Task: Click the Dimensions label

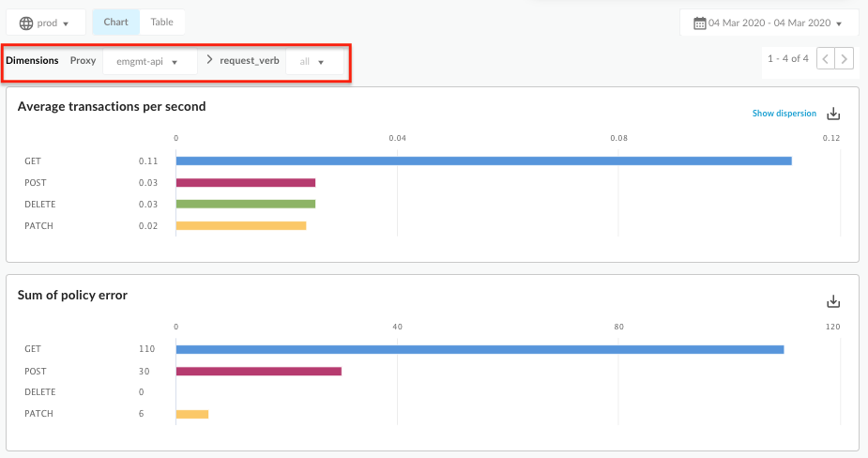Action: pyautogui.click(x=33, y=60)
